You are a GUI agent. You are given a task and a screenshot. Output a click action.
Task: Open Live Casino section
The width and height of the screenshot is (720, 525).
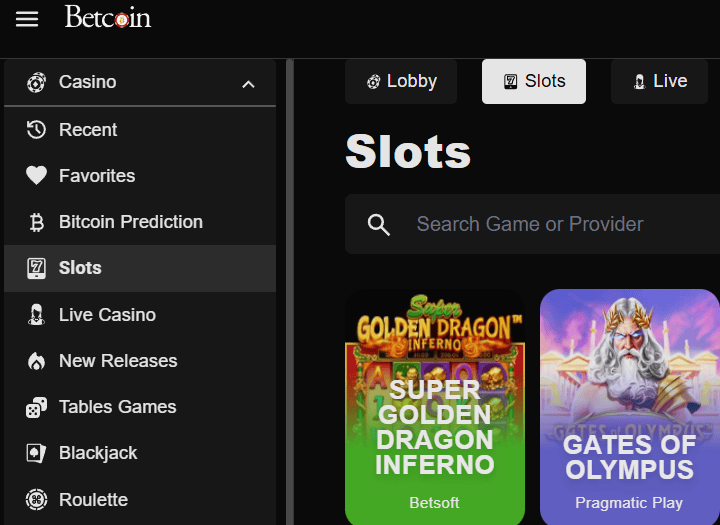coord(140,315)
